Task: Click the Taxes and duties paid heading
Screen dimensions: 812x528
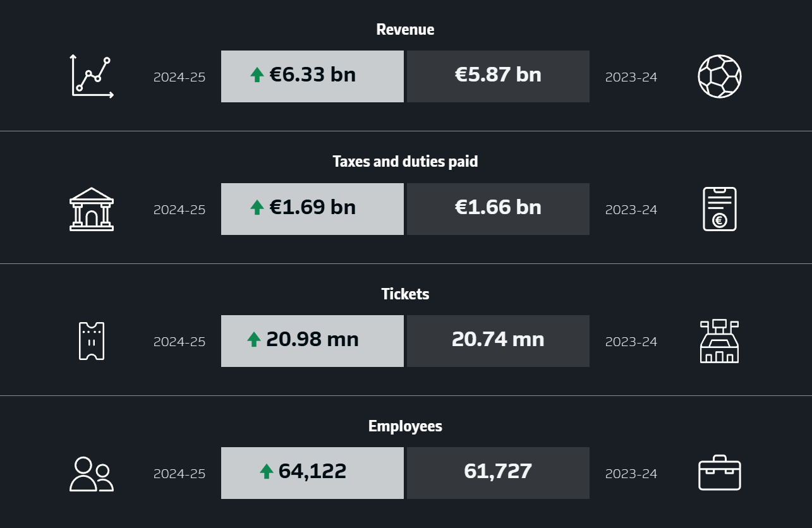Action: [x=405, y=162]
